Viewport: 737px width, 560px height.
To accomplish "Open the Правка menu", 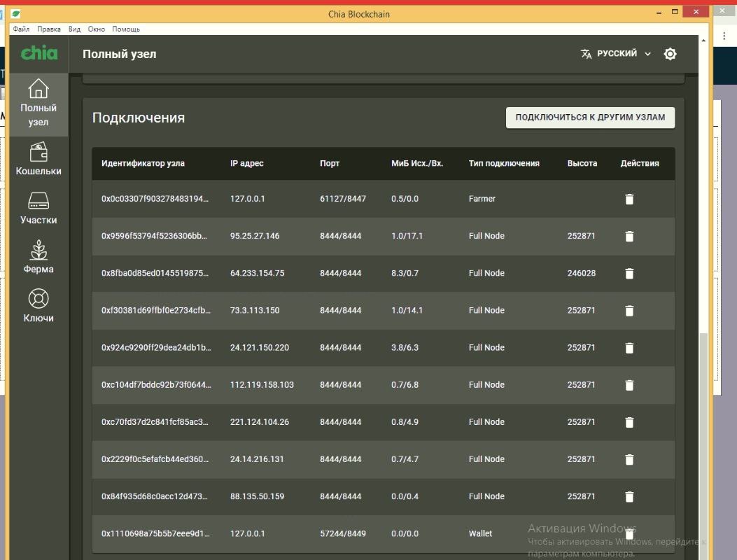I will click(x=49, y=29).
